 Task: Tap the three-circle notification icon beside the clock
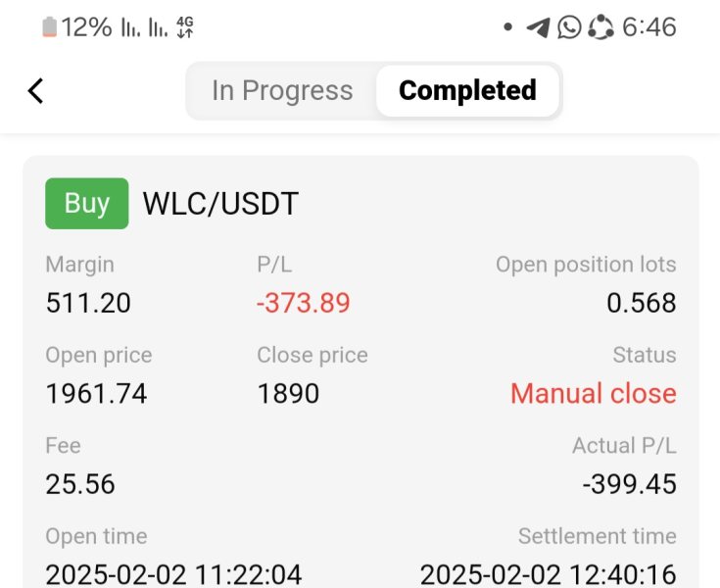[600, 27]
